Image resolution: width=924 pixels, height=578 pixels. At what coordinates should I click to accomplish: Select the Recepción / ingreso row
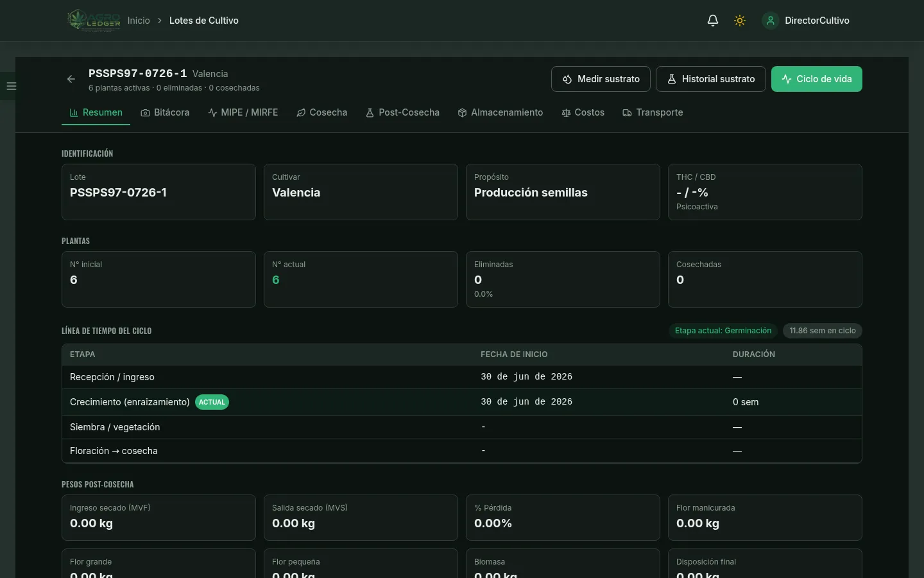pos(462,377)
